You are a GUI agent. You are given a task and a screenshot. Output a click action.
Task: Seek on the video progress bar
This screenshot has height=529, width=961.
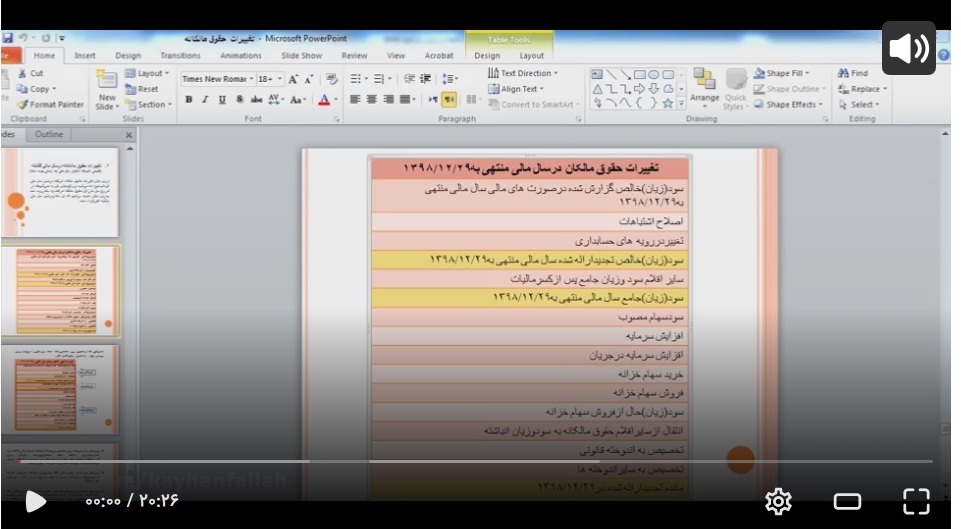[476, 461]
